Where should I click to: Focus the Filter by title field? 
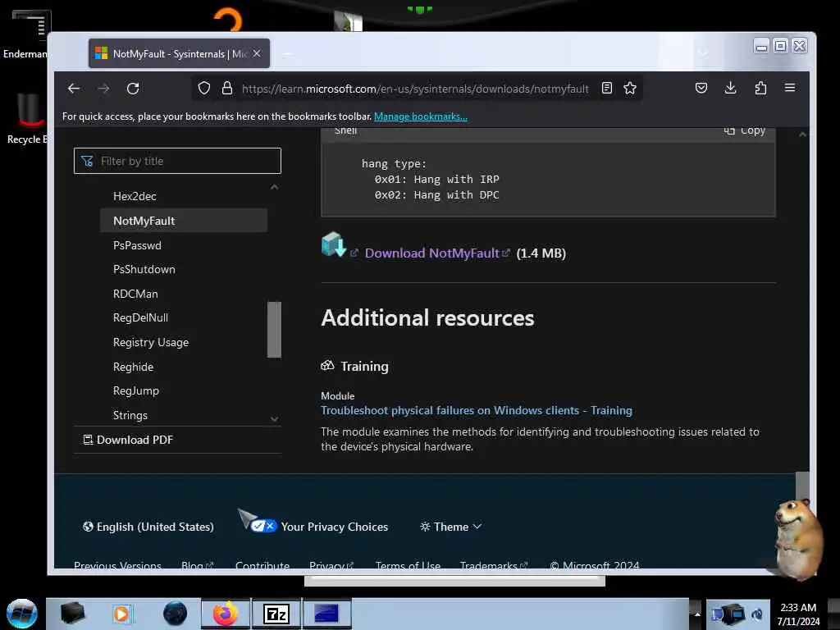(177, 161)
